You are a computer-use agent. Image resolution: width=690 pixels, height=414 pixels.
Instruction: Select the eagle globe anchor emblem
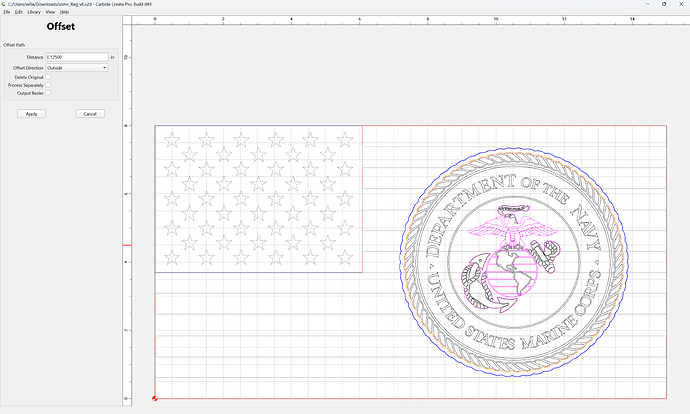[x=511, y=258]
